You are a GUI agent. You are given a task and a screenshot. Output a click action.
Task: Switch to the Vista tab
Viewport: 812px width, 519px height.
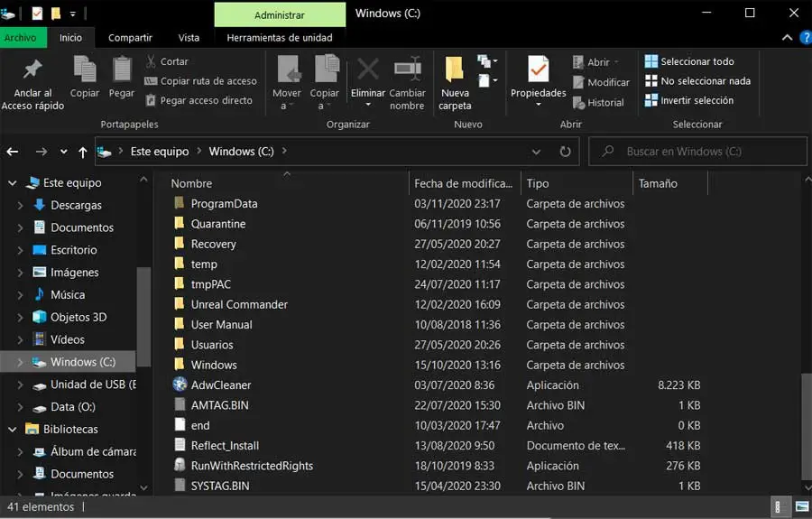pyautogui.click(x=189, y=38)
